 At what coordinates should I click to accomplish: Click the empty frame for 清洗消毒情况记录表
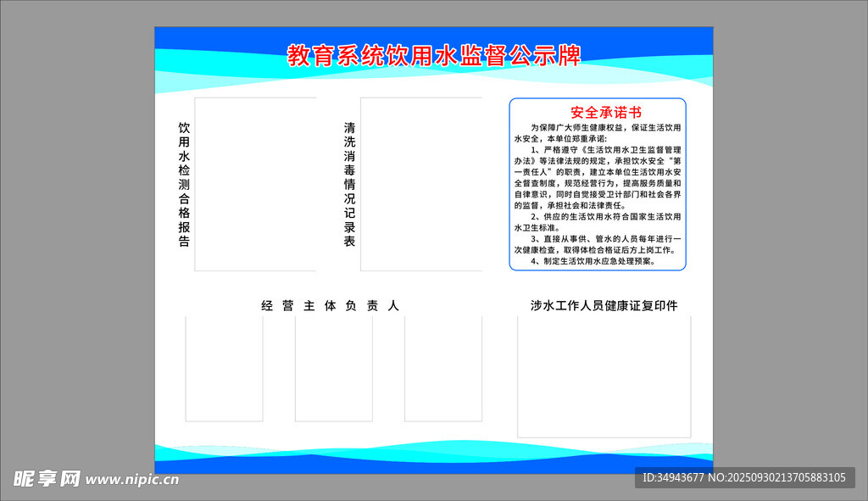421,184
